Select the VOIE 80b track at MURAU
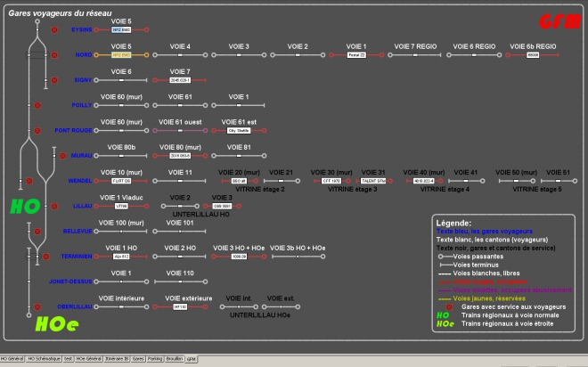The height and width of the screenshot is (367, 588). 121,156
